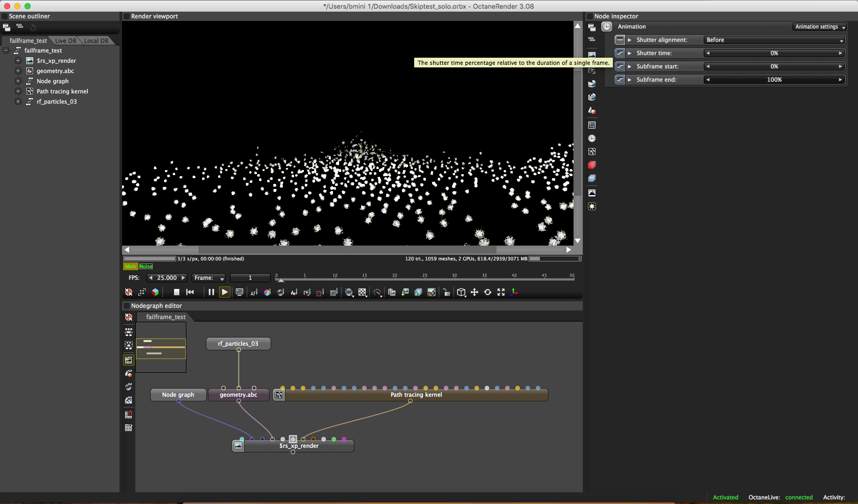Toggle the Subframe start animation button
The width and height of the screenshot is (858, 504).
(619, 66)
